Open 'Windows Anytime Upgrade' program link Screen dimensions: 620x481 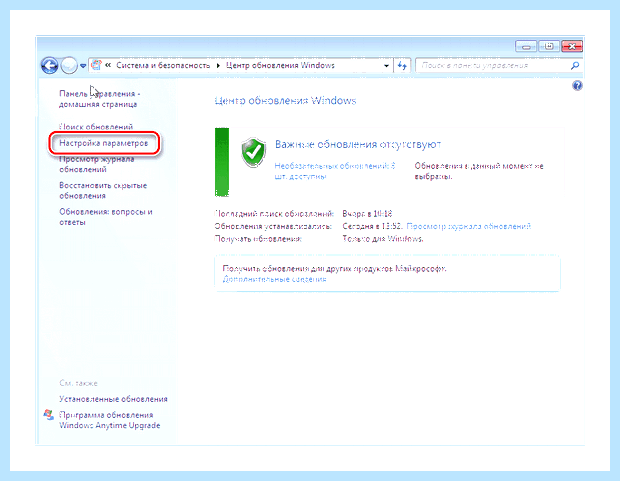pyautogui.click(x=110, y=420)
